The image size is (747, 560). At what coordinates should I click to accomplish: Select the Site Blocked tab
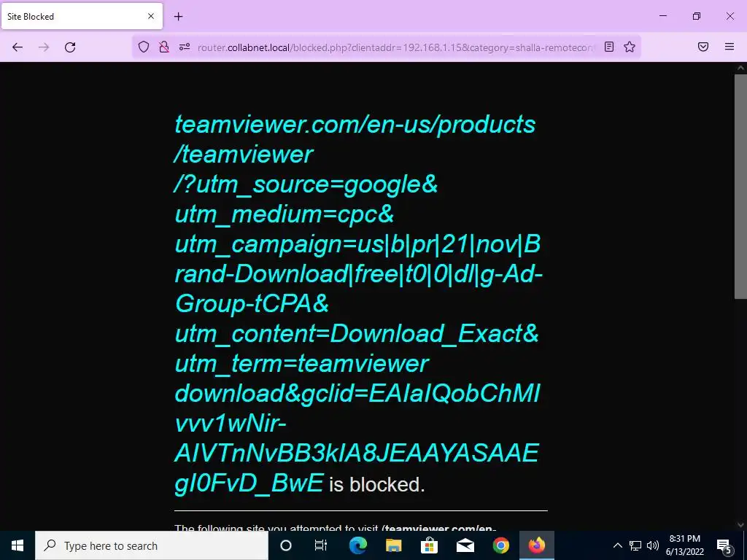click(x=82, y=16)
